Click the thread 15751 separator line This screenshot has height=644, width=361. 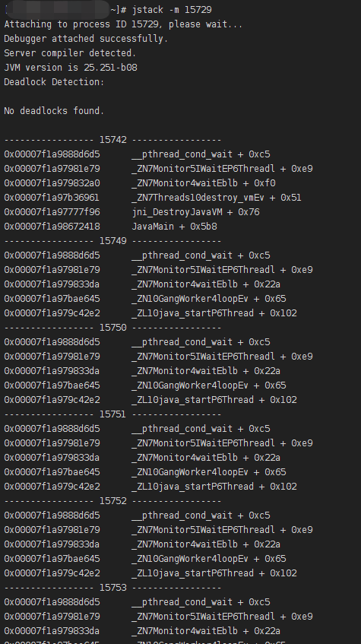(x=112, y=414)
